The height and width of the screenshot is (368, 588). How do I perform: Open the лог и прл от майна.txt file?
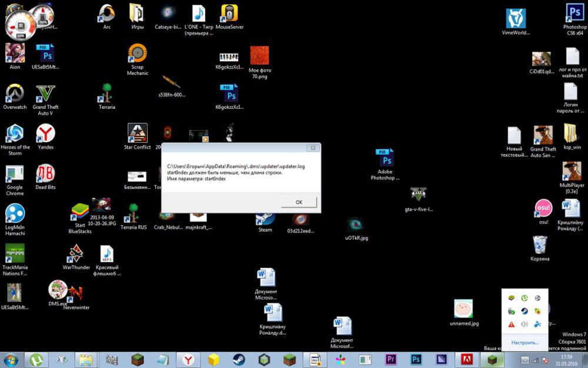click(x=572, y=62)
